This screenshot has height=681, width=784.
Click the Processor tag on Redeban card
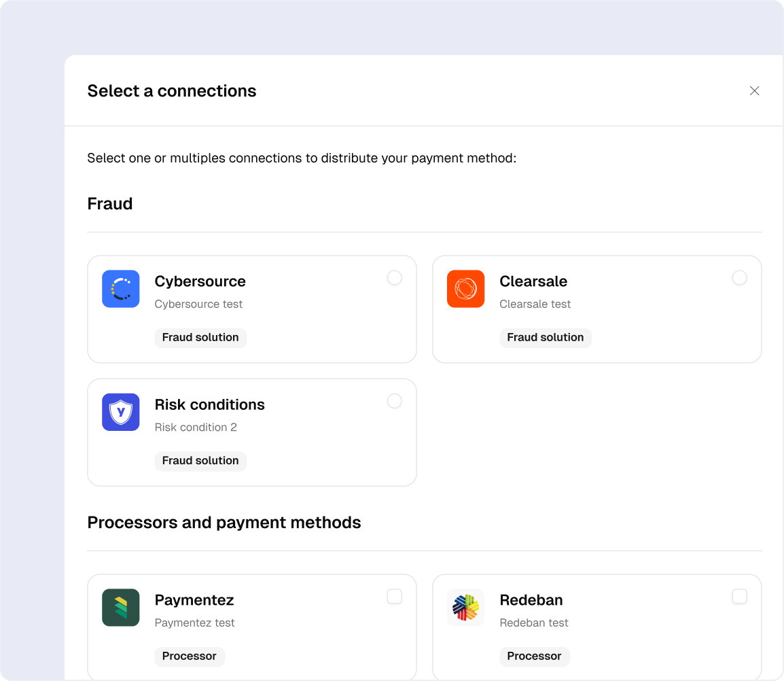(535, 657)
